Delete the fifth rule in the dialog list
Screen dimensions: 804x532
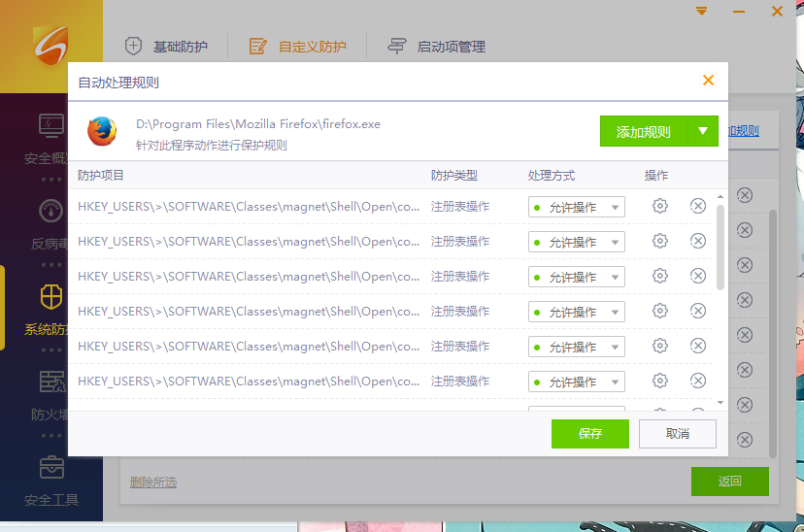[698, 346]
